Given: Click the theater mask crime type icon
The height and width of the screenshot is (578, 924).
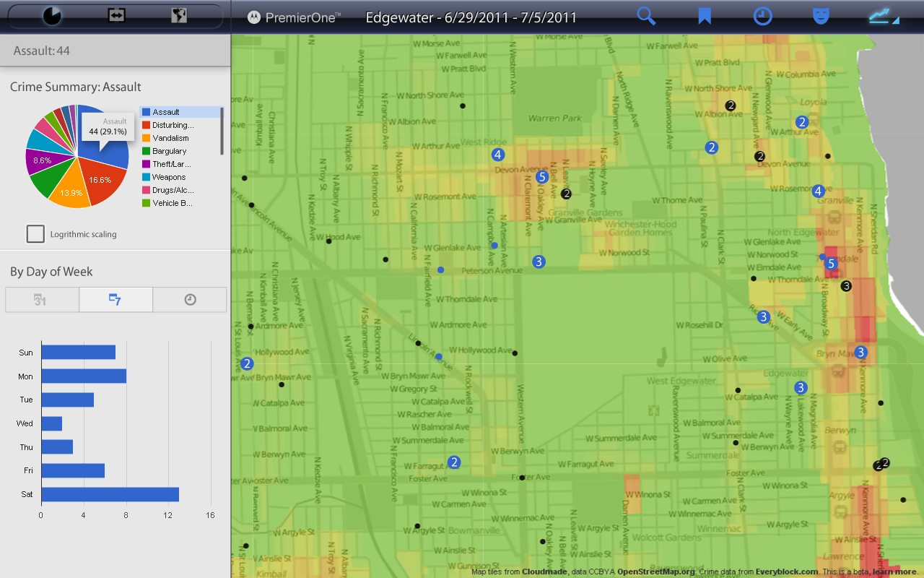Looking at the screenshot, I should [821, 16].
